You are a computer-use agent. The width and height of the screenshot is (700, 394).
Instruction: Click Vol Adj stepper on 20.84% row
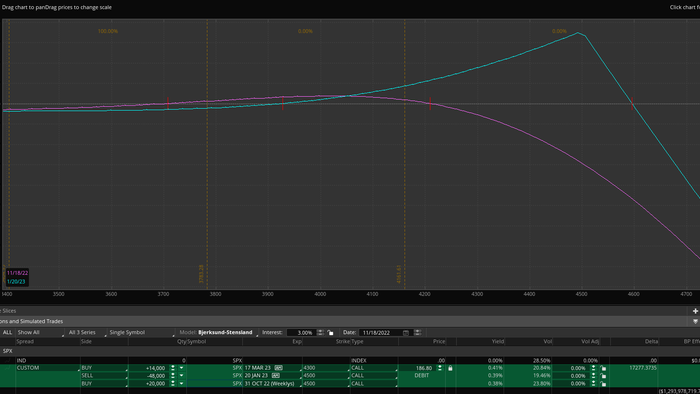tap(593, 368)
